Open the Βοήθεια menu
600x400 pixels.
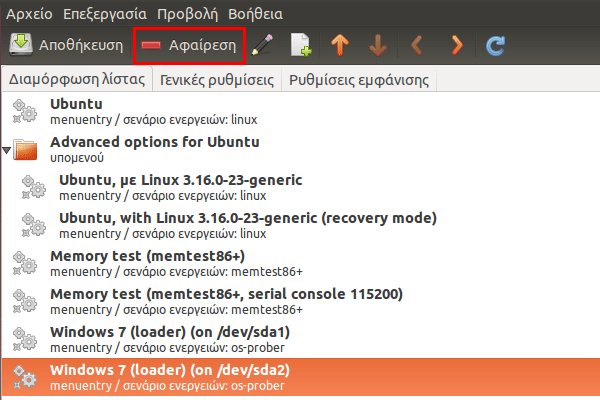tap(255, 14)
